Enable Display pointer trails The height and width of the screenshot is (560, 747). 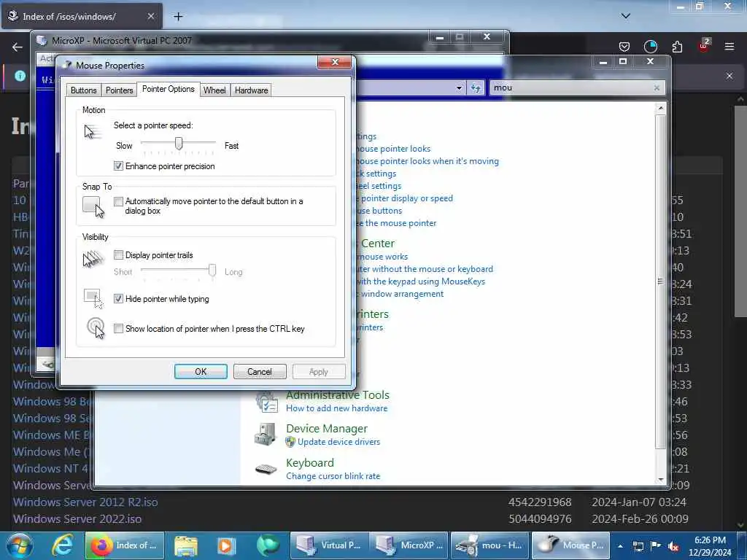[x=118, y=254]
